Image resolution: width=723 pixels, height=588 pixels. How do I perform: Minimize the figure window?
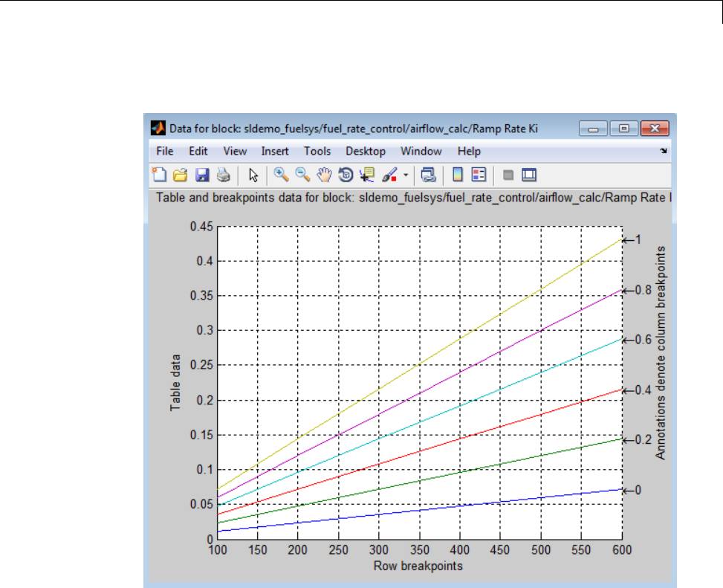pyautogui.click(x=594, y=128)
